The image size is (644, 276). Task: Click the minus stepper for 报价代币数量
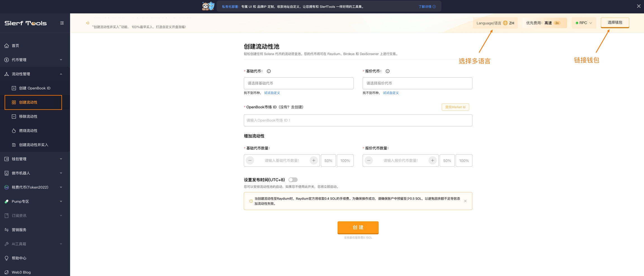click(x=369, y=161)
